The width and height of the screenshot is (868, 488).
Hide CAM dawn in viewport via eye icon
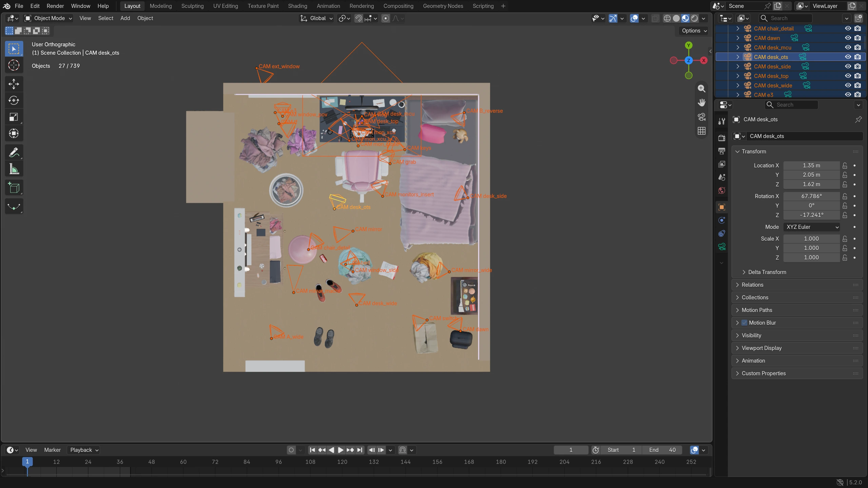848,38
